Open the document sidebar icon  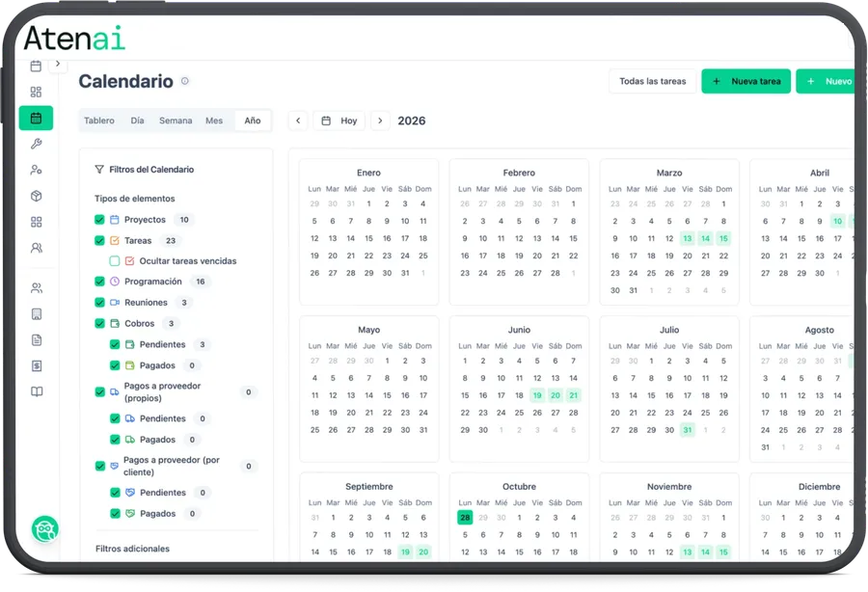[36, 339]
